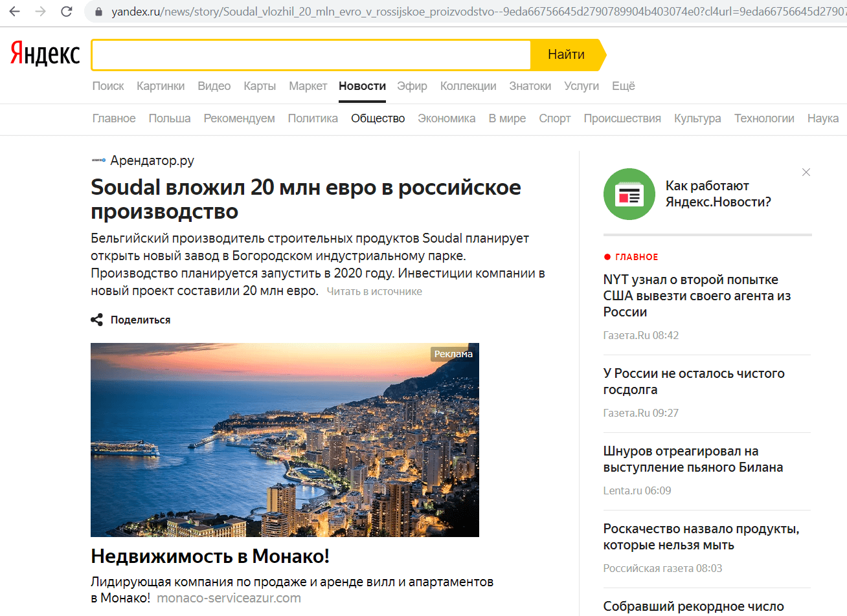Viewport: 847px width, 616px height.
Task: Select the Общество news category
Action: [378, 118]
